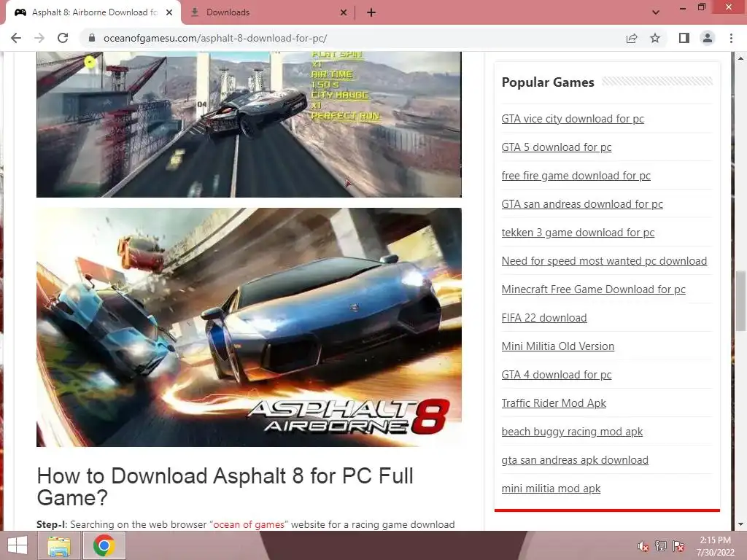Click the page vertical scrollbar thumb
747x560 pixels.
click(x=740, y=301)
